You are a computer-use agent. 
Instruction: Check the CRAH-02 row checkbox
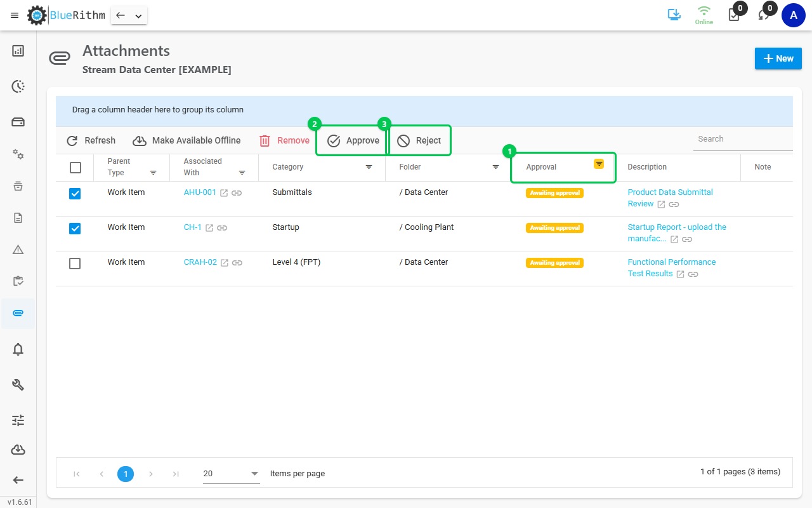pos(75,264)
